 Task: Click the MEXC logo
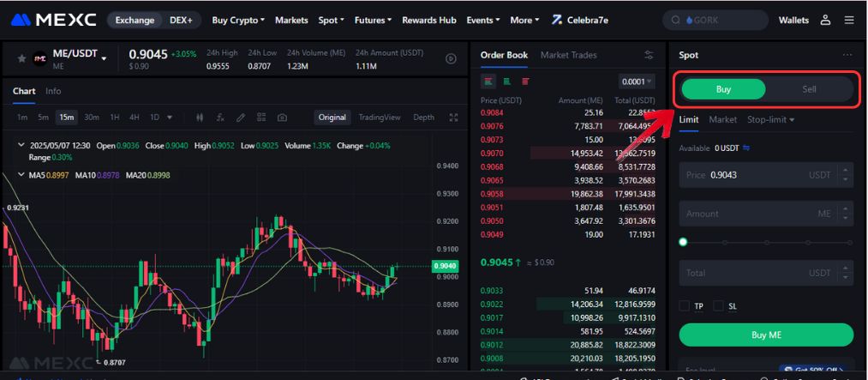54,20
